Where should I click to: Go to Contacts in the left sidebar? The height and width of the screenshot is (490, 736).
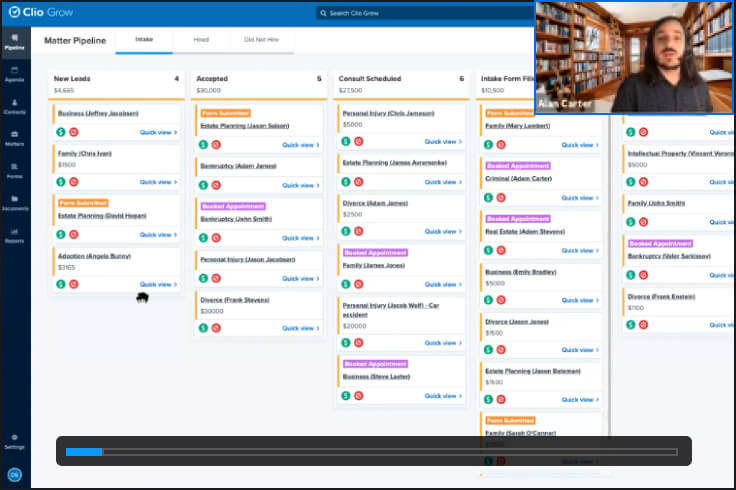[14, 106]
